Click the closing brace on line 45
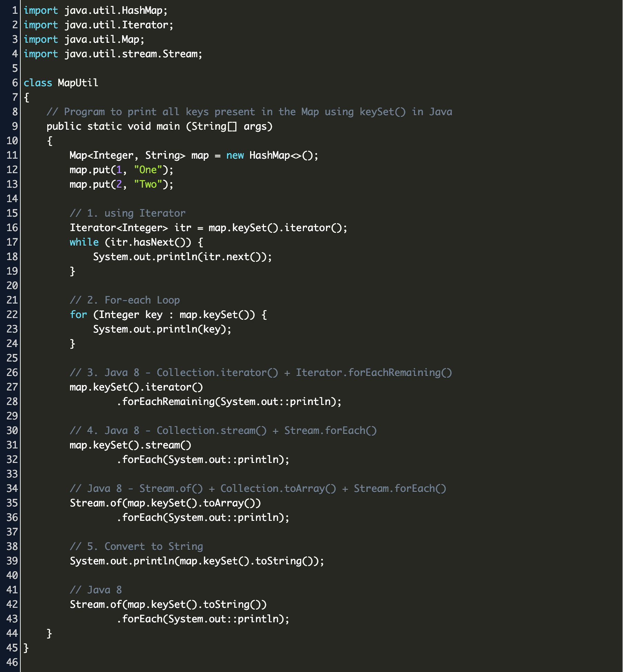 pos(26,648)
